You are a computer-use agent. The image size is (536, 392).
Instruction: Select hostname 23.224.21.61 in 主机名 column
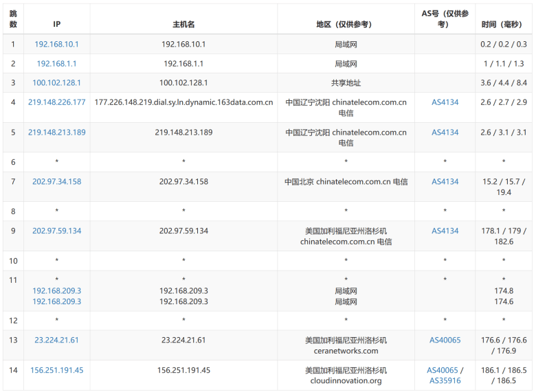[183, 340]
